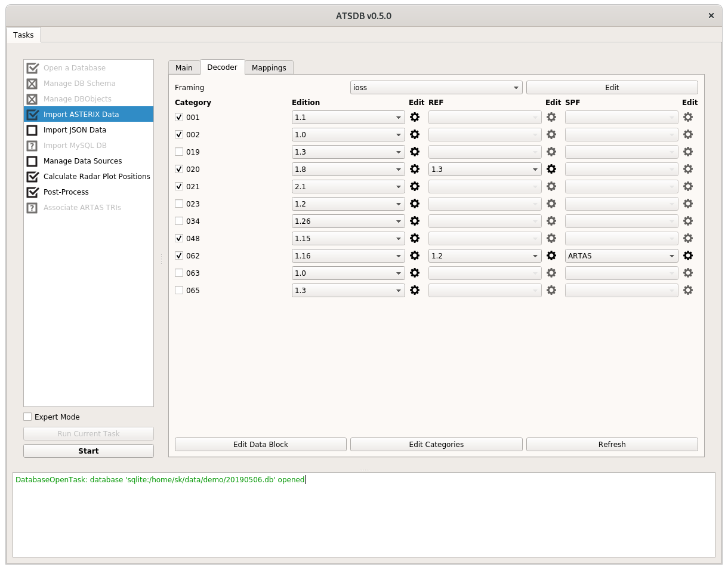Click the Start button

click(x=88, y=451)
